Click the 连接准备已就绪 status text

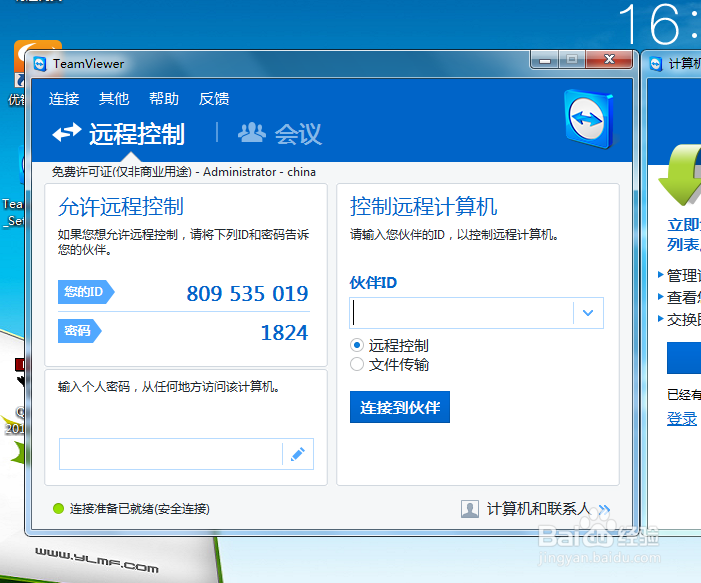click(139, 509)
